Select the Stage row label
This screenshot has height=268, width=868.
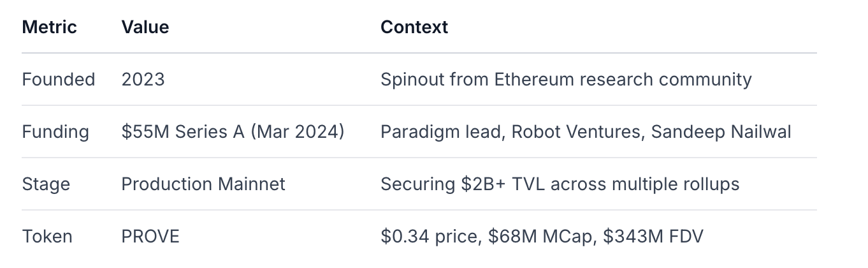coord(46,184)
